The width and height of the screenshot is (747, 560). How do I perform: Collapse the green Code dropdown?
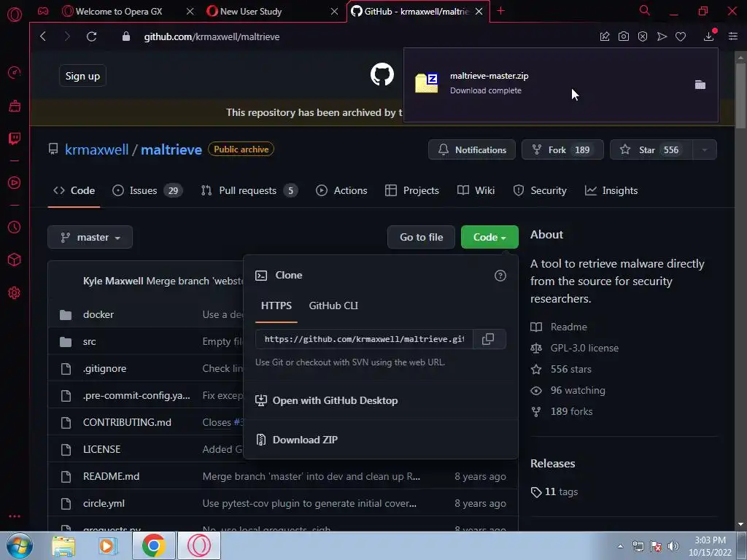click(489, 237)
